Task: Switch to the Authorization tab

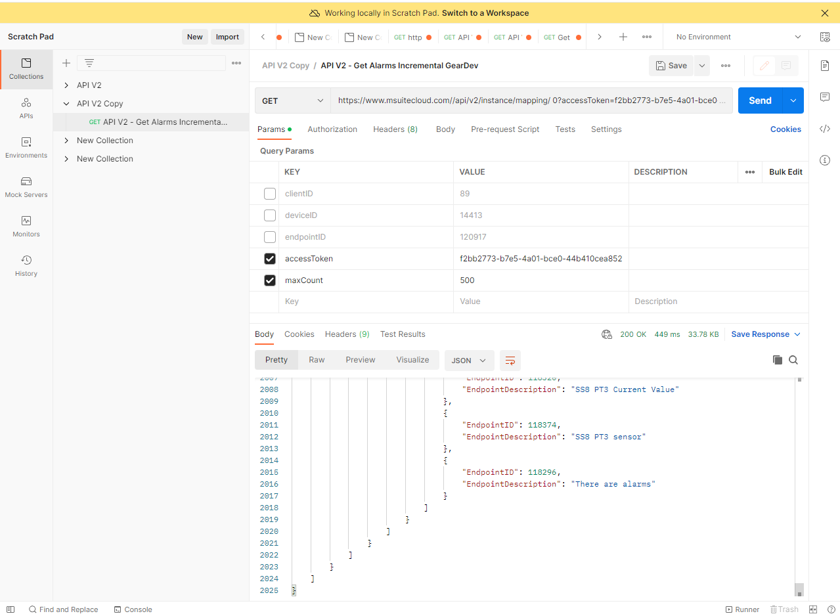Action: click(332, 129)
